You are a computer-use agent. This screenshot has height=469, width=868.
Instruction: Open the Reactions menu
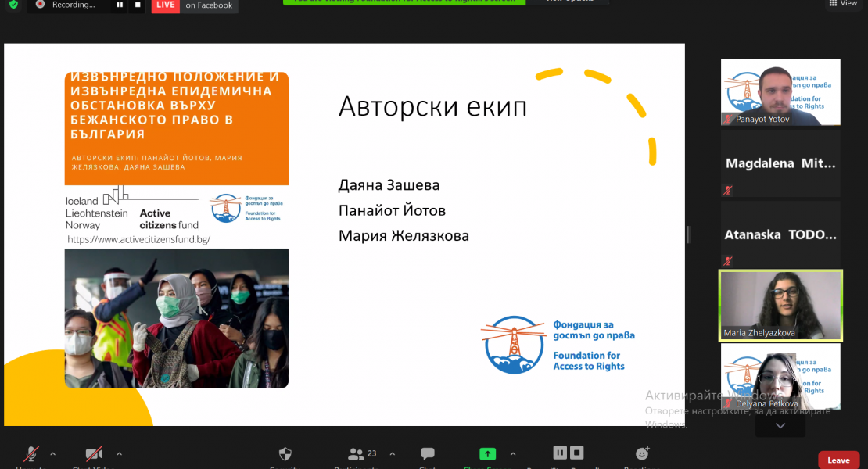642,454
